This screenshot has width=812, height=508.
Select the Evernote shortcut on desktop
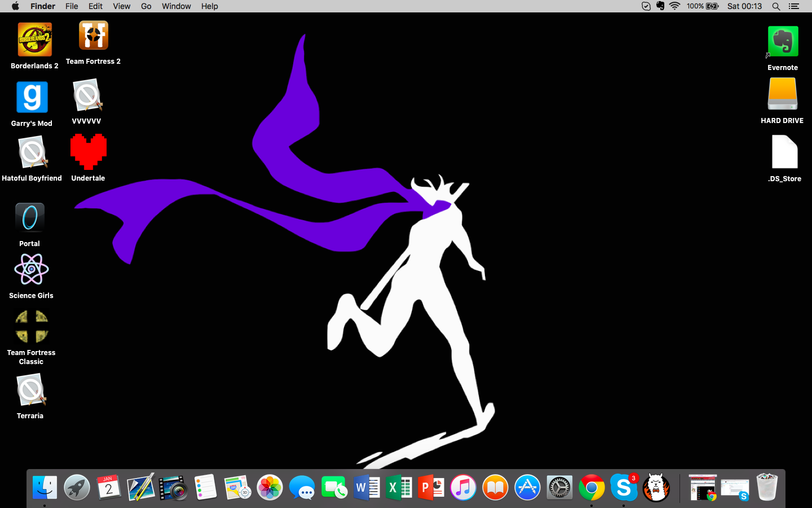click(783, 41)
